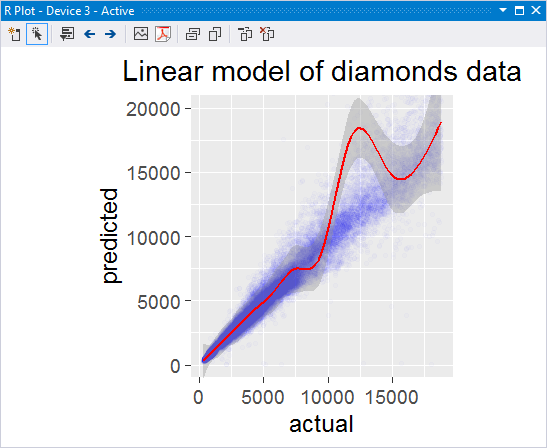Click the 5000 x-axis tick label
547x448 pixels.
click(263, 397)
